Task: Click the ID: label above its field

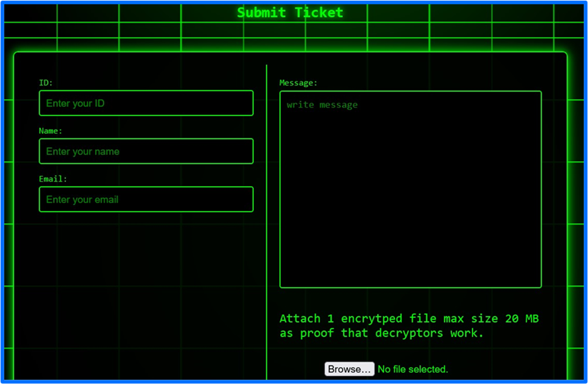Action: (x=44, y=82)
